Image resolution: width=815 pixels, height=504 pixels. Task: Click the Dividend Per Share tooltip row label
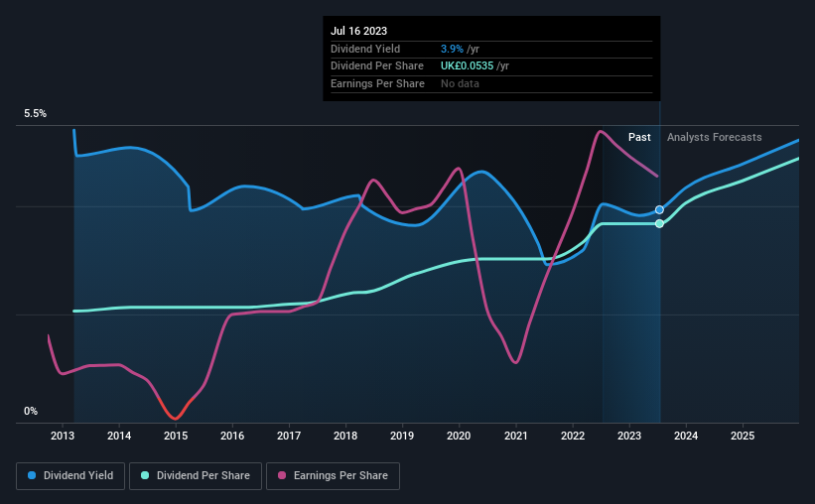tap(377, 66)
